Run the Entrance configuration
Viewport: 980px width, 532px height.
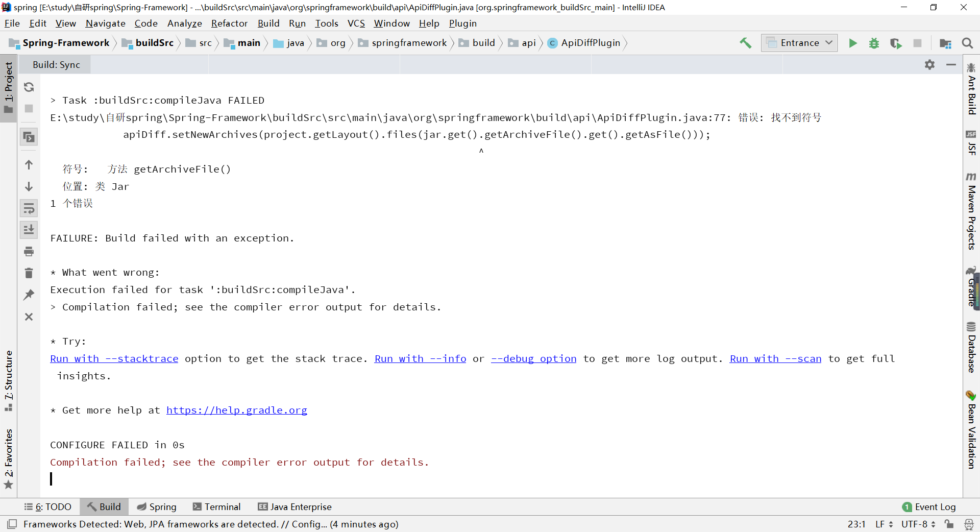tap(852, 43)
